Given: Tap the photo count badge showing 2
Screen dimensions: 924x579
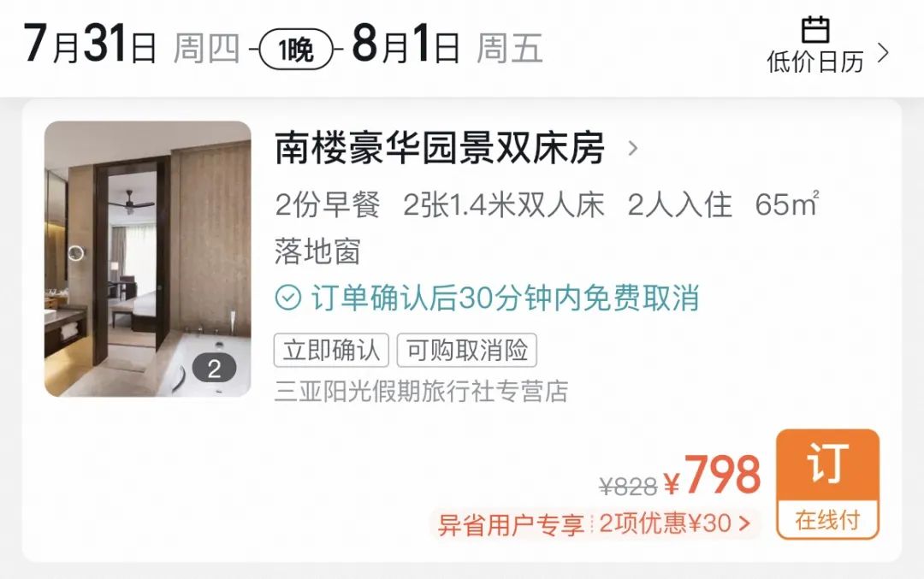Looking at the screenshot, I should coord(215,369).
